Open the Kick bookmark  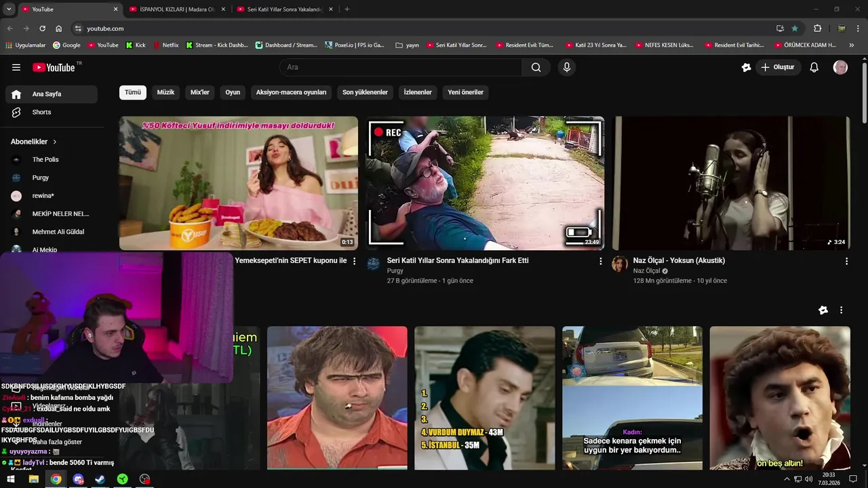pyautogui.click(x=136, y=45)
